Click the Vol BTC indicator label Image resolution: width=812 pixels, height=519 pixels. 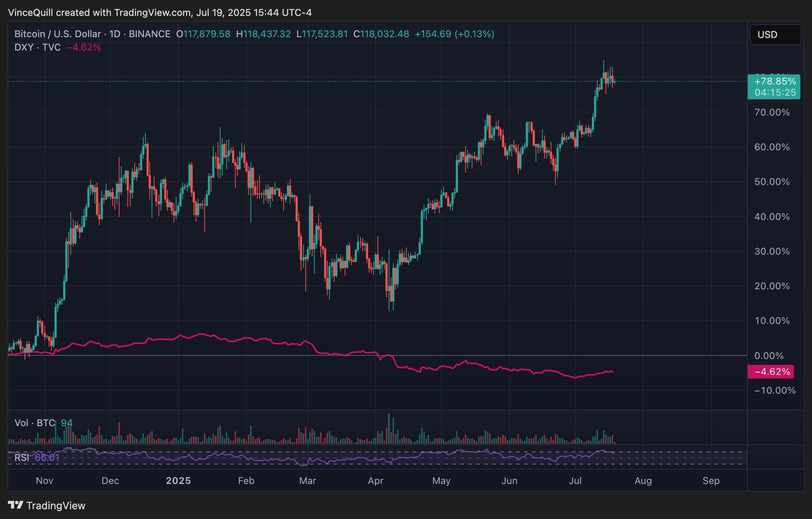click(x=35, y=423)
